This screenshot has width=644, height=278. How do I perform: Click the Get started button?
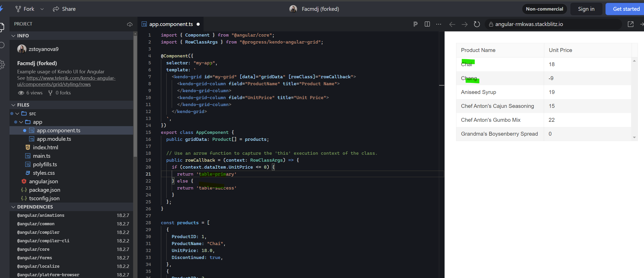point(624,9)
